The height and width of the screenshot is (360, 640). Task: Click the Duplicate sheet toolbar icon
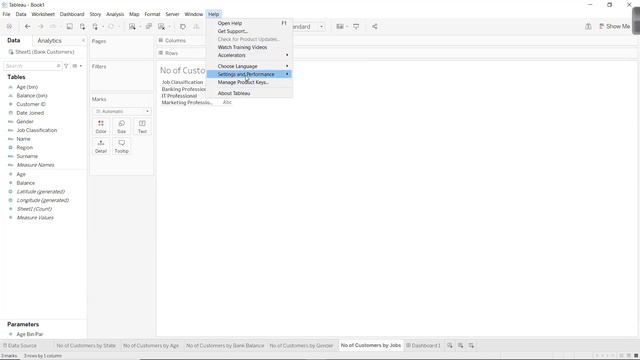tap(149, 27)
